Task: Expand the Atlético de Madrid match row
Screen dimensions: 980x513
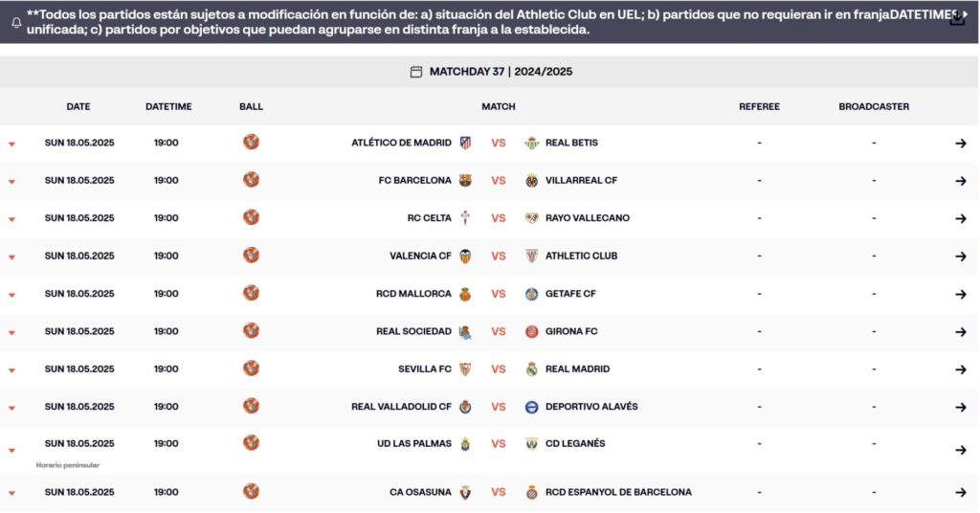Action: coord(11,145)
